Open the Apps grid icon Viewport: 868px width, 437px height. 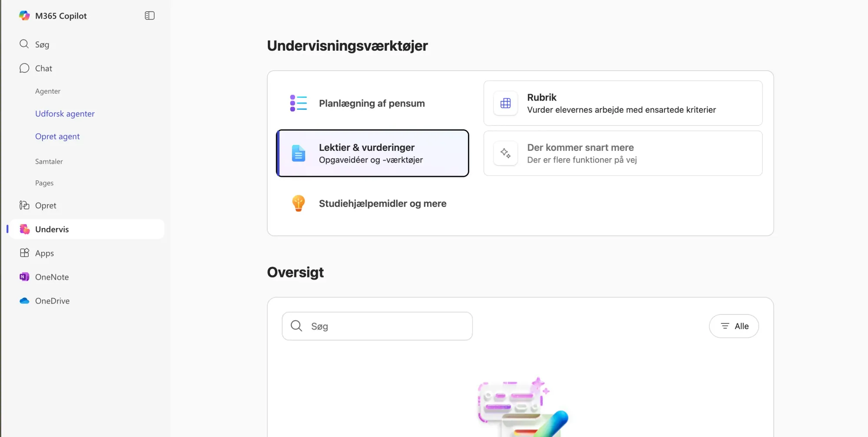[24, 253]
